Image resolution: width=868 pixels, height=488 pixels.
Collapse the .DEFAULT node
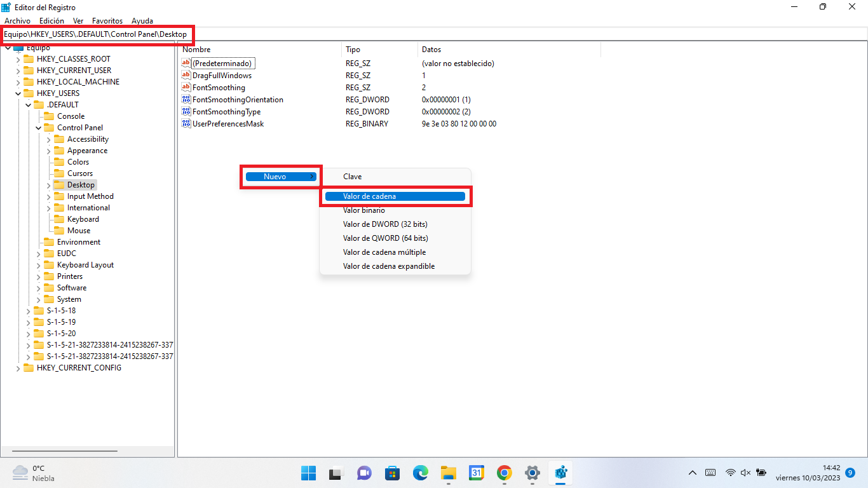(28, 105)
